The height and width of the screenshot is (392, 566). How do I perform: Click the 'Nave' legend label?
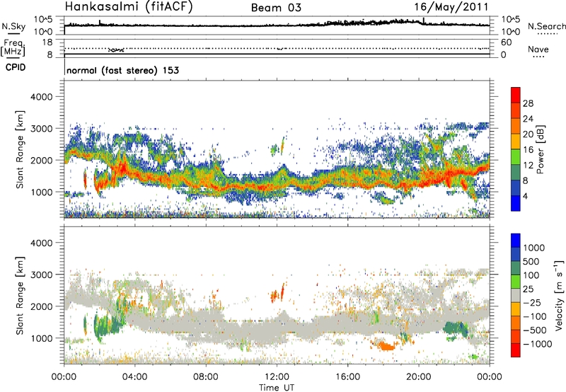click(538, 49)
